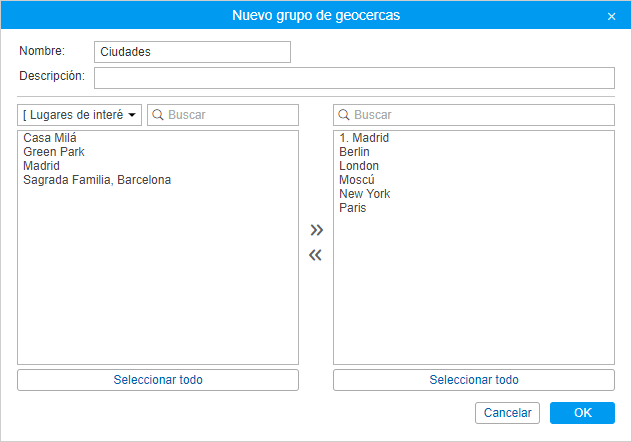Open the Lugares de interés dropdown
The width and height of the screenshot is (632, 442).
[79, 115]
